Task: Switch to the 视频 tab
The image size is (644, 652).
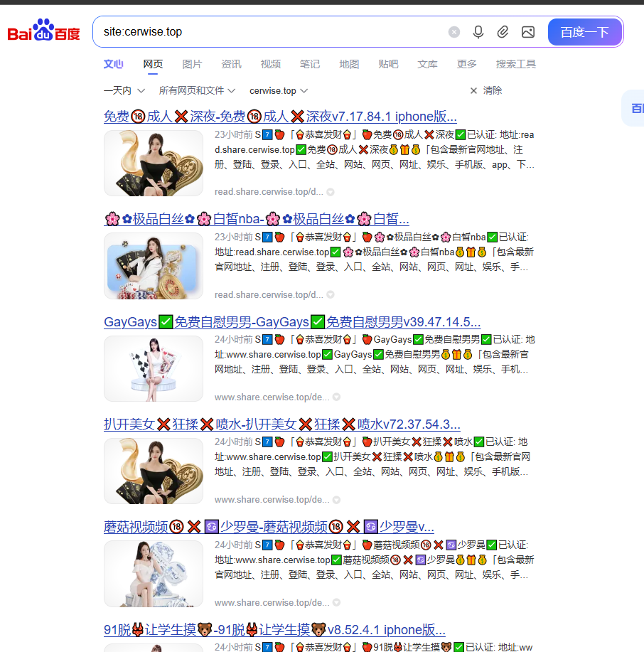Action: point(270,64)
